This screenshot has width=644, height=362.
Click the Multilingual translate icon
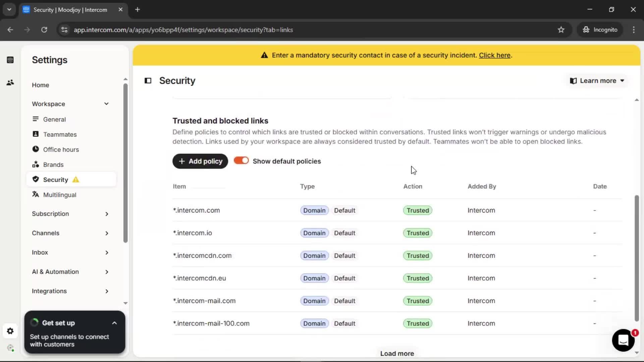click(x=36, y=194)
